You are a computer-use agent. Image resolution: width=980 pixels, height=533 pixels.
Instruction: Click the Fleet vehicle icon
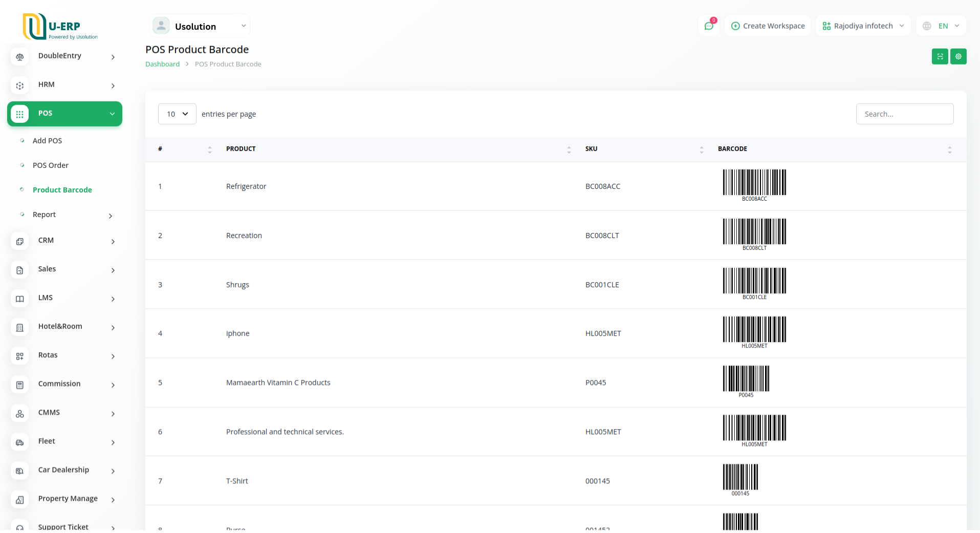(x=20, y=442)
